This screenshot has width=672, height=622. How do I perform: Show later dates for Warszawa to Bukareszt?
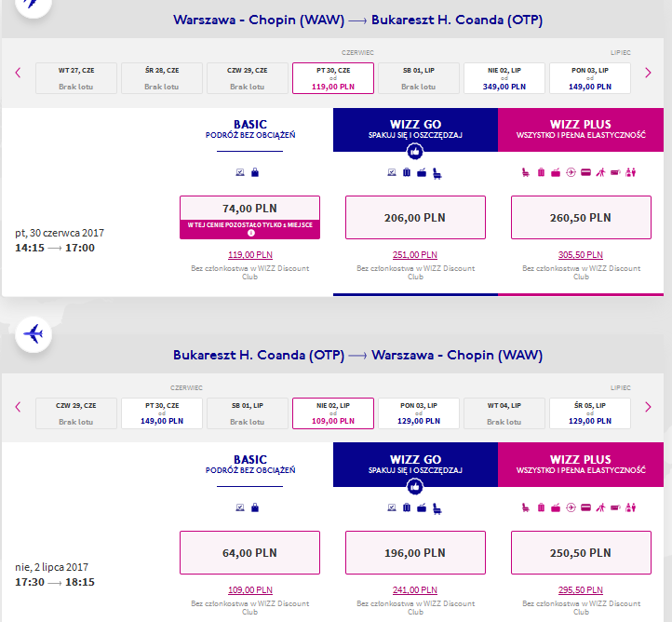tap(648, 73)
